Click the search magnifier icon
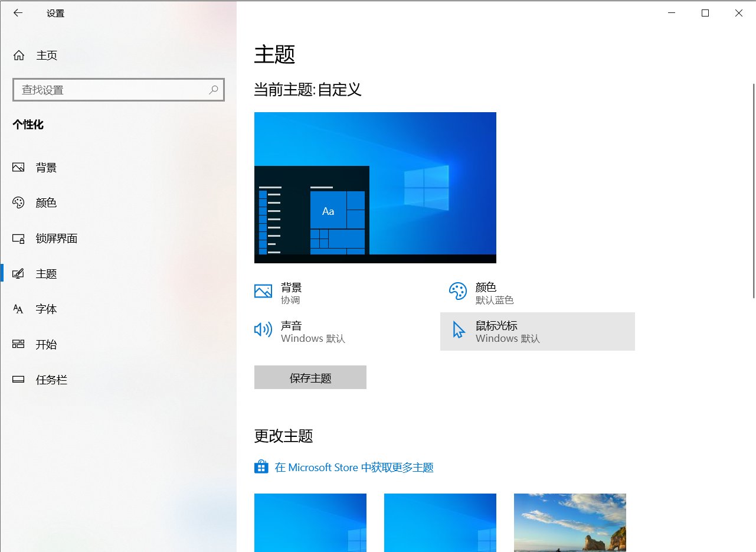The image size is (756, 552). pyautogui.click(x=213, y=90)
